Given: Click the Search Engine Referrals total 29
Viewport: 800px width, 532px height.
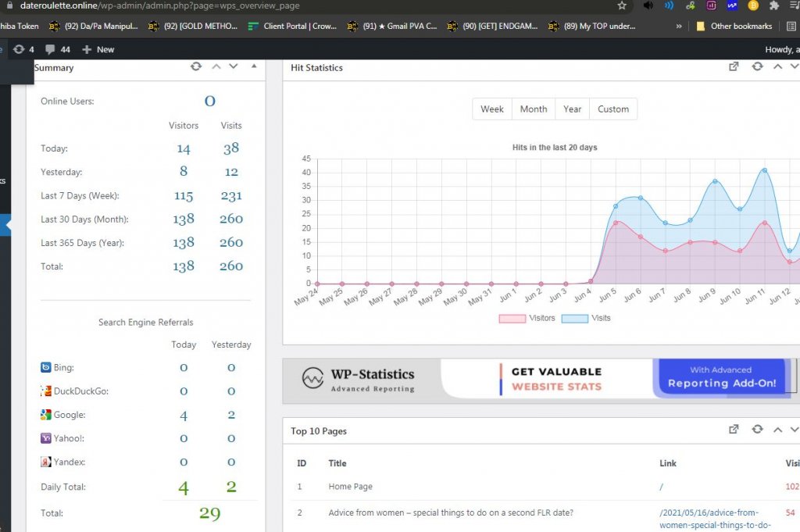Looking at the screenshot, I should pyautogui.click(x=209, y=513).
